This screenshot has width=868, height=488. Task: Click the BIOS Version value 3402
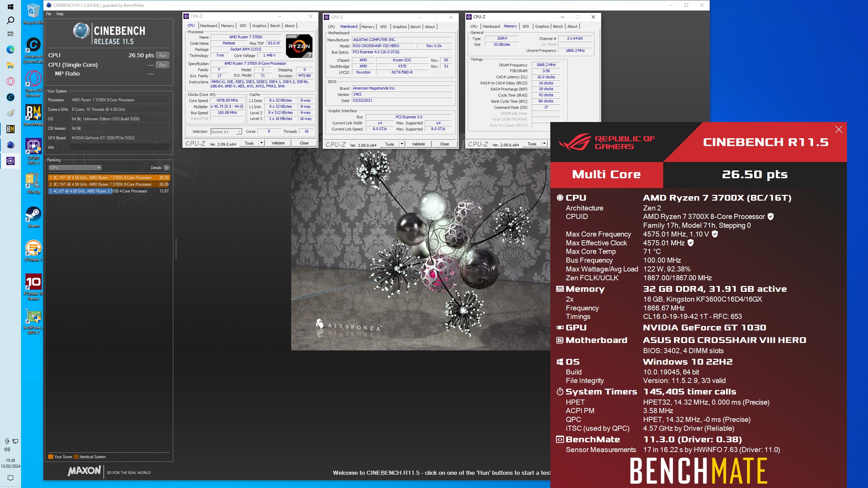pyautogui.click(x=402, y=95)
